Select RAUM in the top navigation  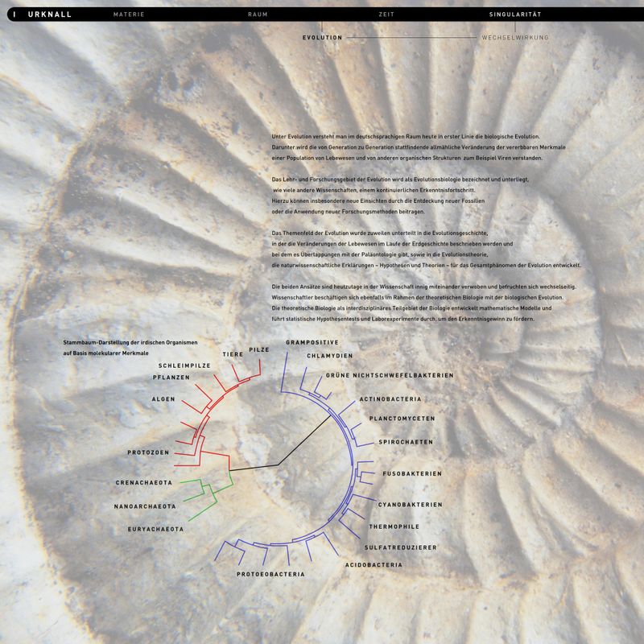point(258,14)
